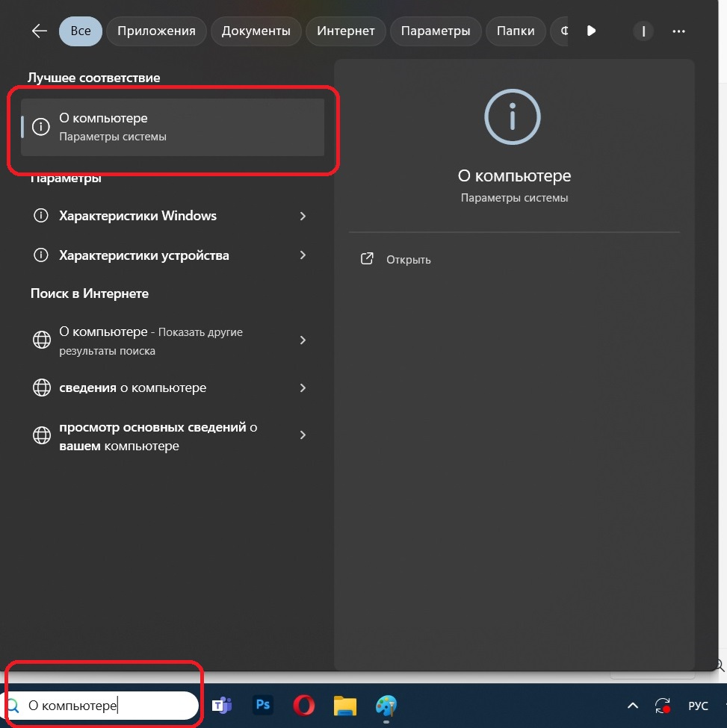Select the Параметры filter tab
This screenshot has height=728, width=727.
(436, 31)
